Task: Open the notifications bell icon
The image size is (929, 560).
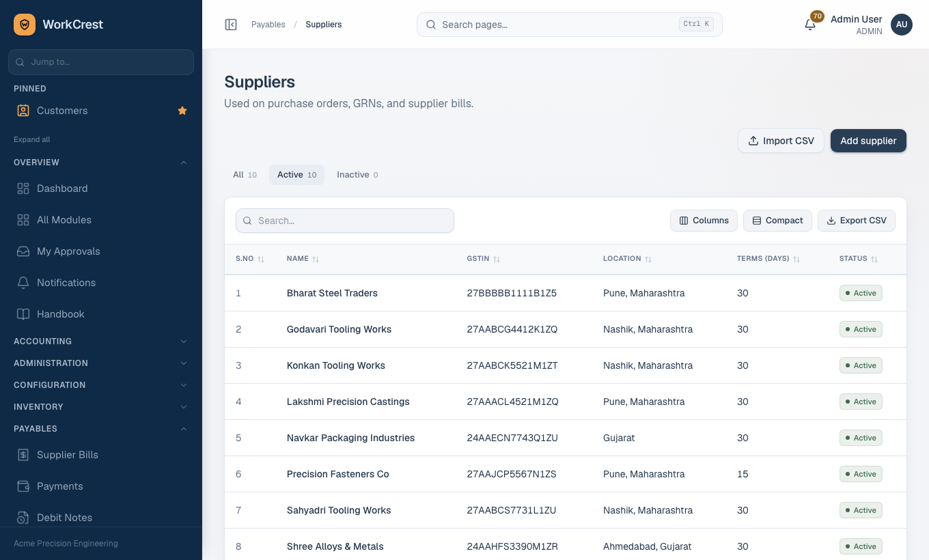Action: tap(810, 25)
